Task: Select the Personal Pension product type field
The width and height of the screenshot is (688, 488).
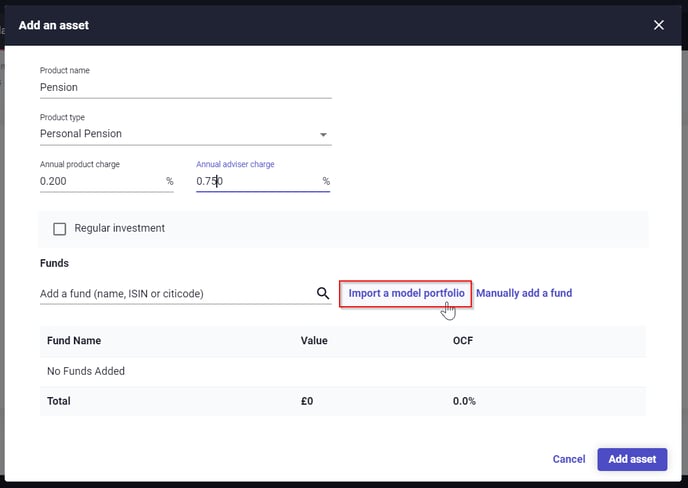Action: (186, 134)
